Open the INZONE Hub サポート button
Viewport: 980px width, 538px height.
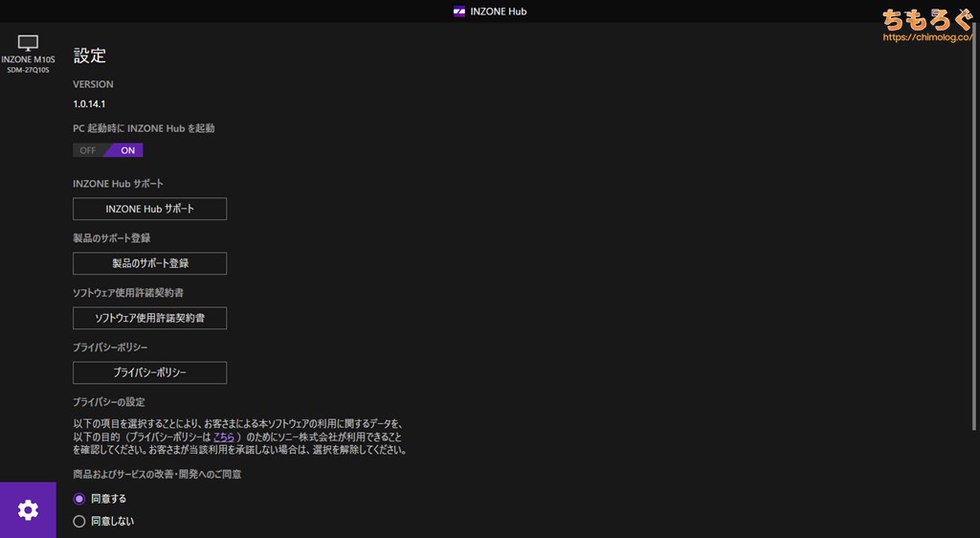(x=150, y=209)
